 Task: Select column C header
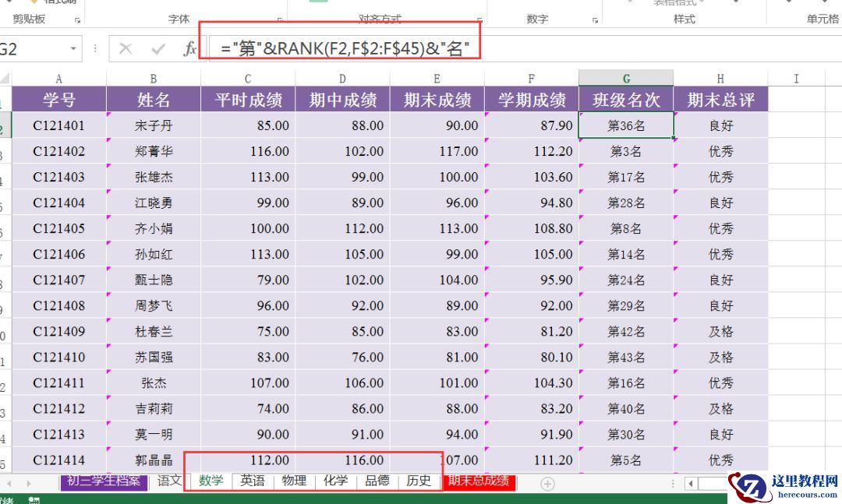248,79
